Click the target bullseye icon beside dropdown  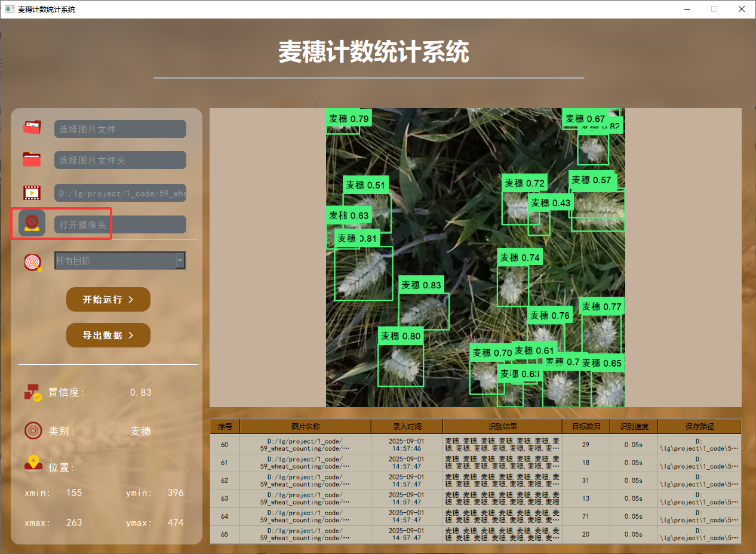(33, 262)
